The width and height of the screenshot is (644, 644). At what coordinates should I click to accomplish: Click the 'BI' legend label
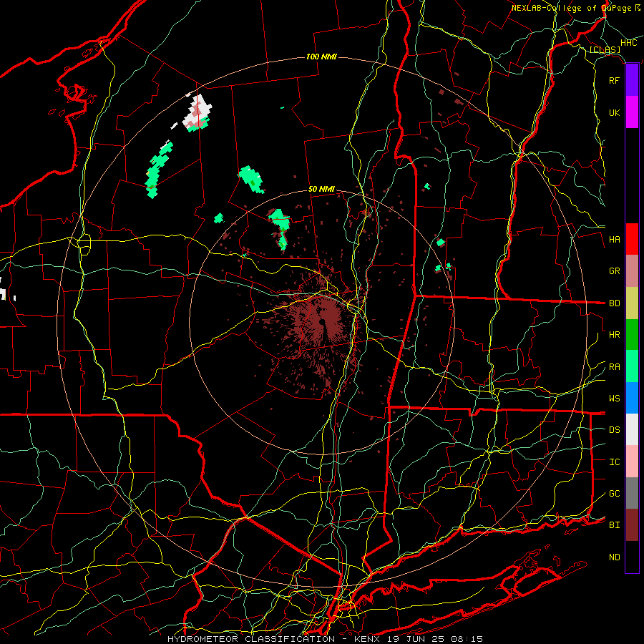pyautogui.click(x=614, y=525)
